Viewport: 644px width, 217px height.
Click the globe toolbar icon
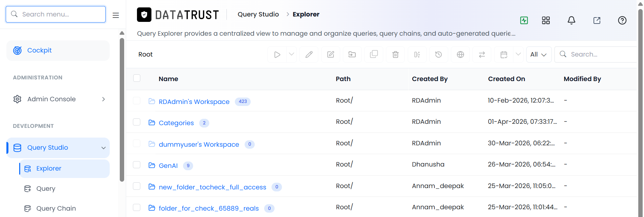pyautogui.click(x=460, y=55)
